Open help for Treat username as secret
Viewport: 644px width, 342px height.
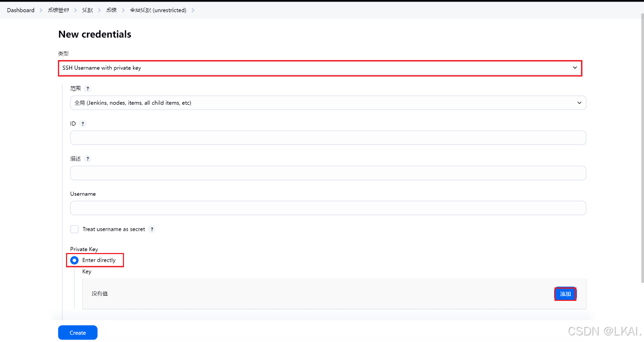(152, 229)
